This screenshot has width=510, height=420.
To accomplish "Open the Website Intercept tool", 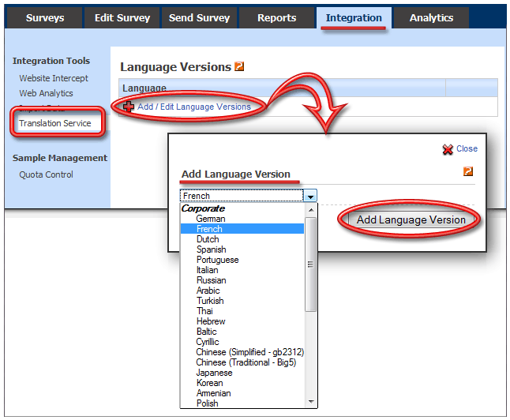I will (54, 78).
